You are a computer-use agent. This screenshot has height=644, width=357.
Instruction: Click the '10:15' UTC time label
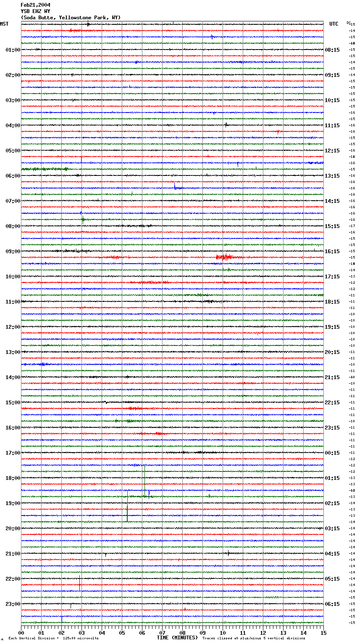click(x=332, y=100)
